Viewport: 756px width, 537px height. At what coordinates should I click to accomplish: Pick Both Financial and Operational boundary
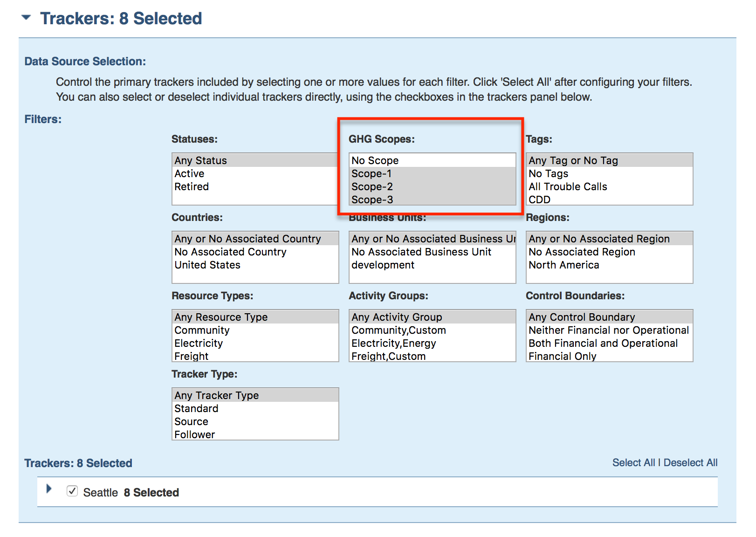603,343
